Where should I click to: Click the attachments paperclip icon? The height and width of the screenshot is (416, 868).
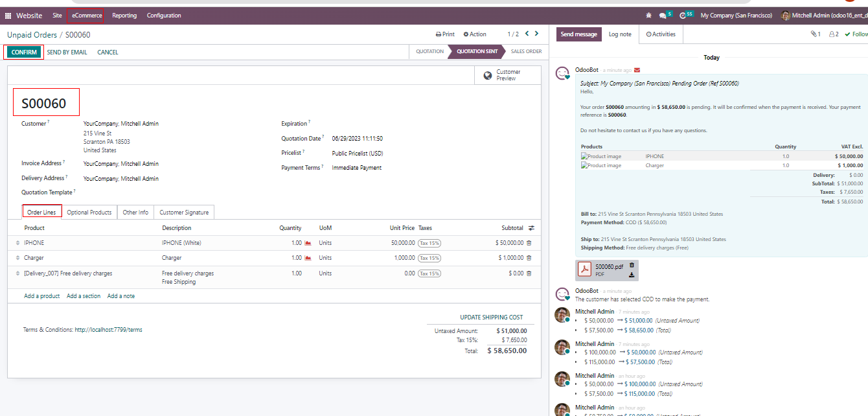coord(815,34)
